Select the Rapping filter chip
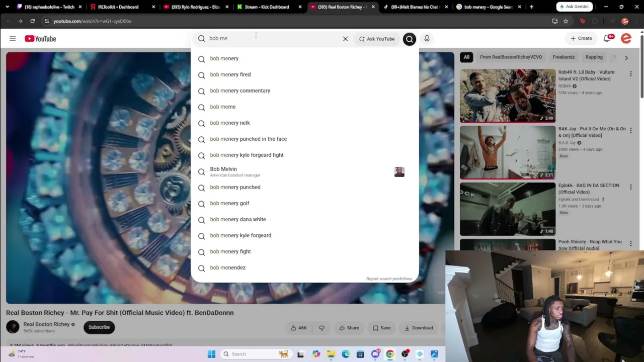 click(594, 57)
